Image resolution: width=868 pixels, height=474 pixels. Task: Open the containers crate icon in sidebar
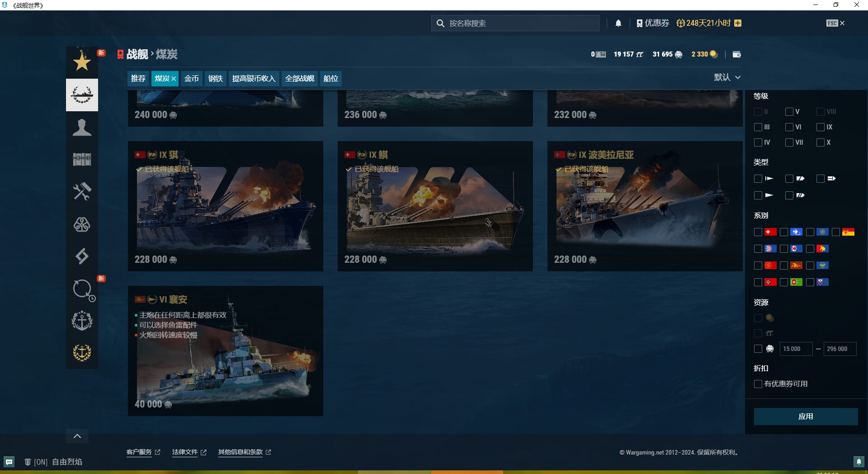click(x=82, y=159)
